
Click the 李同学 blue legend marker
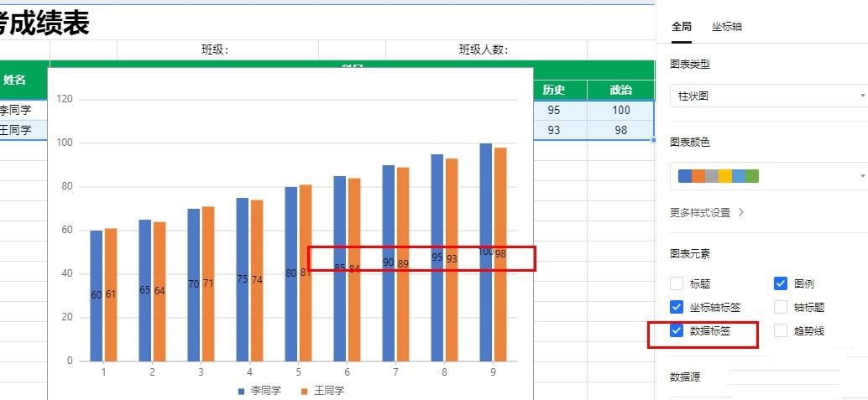coord(242,391)
